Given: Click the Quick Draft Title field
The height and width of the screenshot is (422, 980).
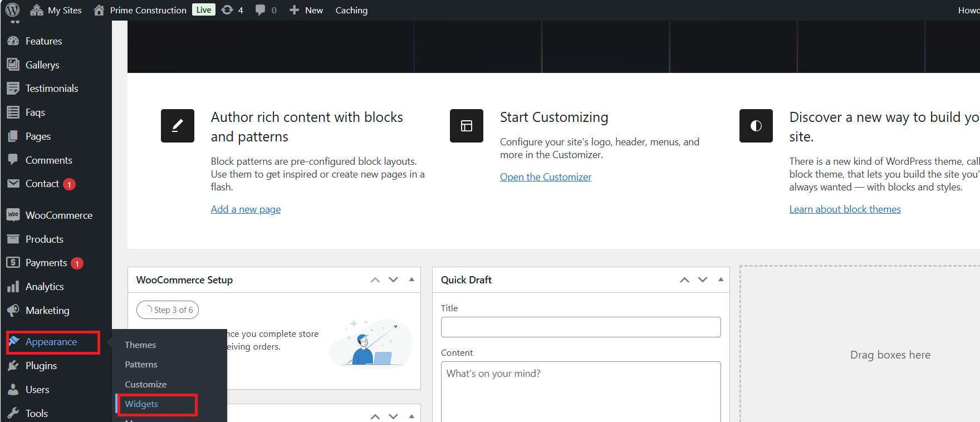Looking at the screenshot, I should pos(580,327).
